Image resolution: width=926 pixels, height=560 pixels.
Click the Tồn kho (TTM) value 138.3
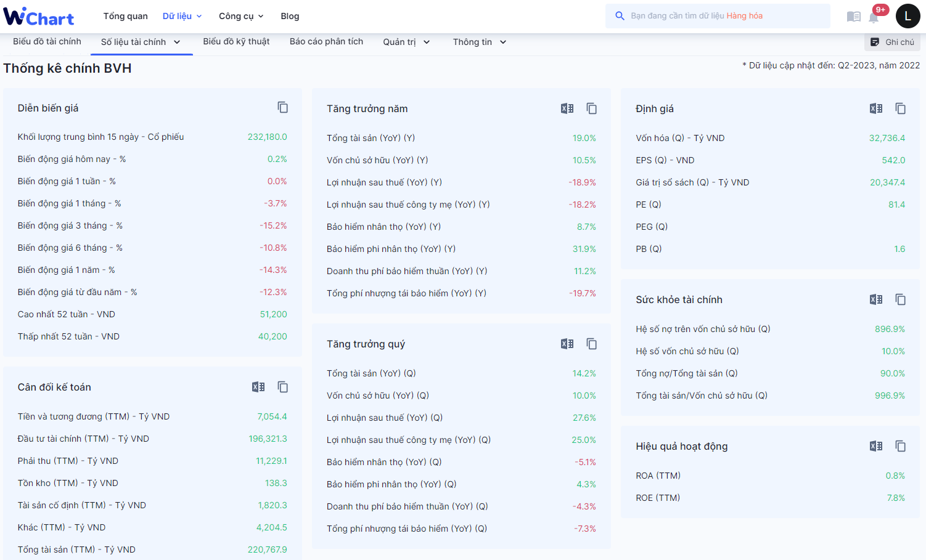pyautogui.click(x=276, y=483)
